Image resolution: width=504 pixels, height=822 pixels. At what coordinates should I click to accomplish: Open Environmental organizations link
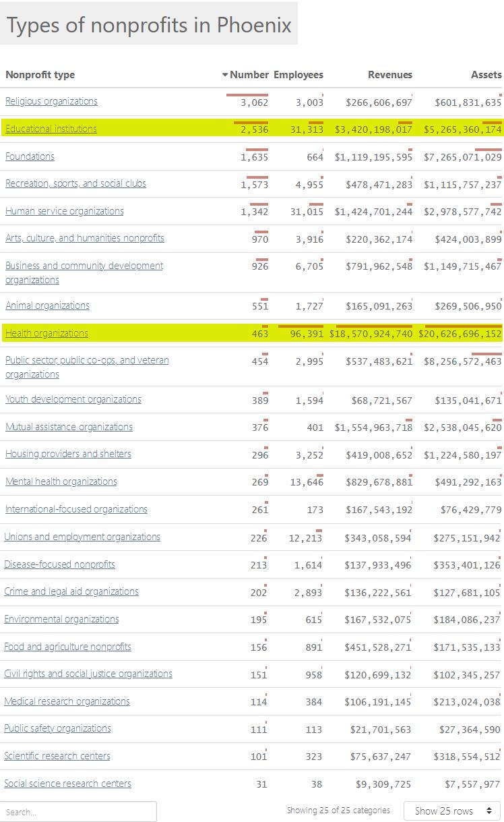point(61,619)
